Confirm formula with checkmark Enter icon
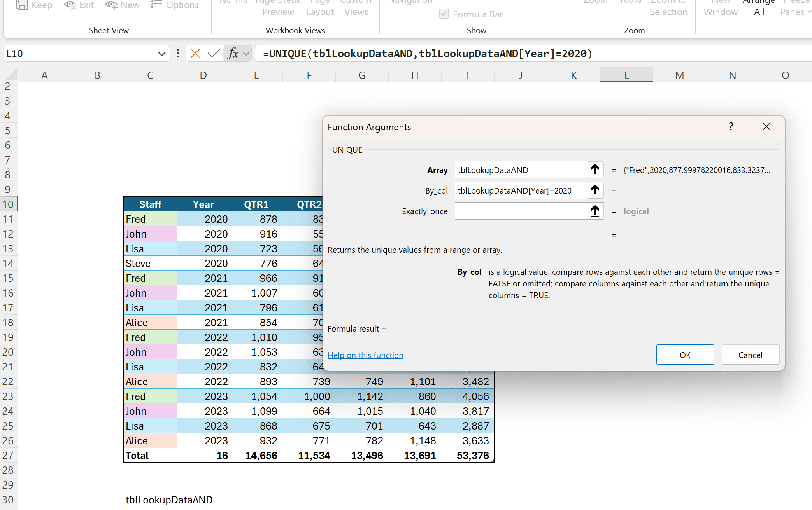The image size is (812, 510). 214,53
